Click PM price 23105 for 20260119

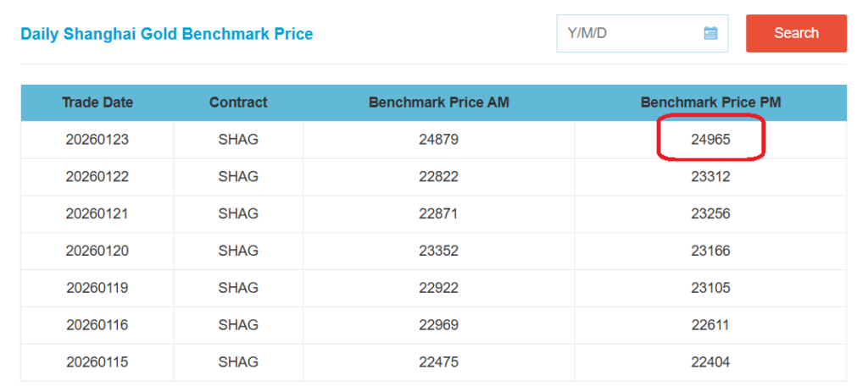pyautogui.click(x=710, y=288)
